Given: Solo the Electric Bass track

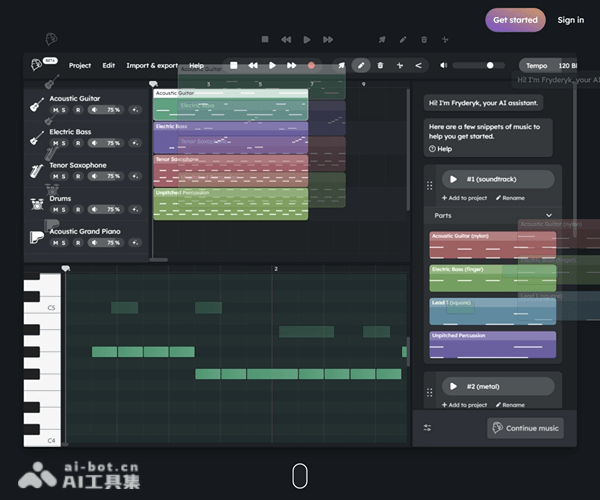Looking at the screenshot, I should tap(65, 143).
